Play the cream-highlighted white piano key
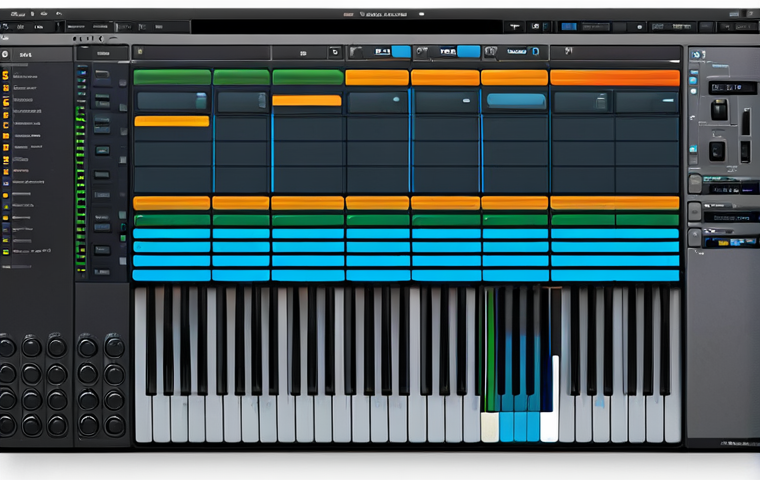Viewport: 760px width, 480px height. pos(490,427)
